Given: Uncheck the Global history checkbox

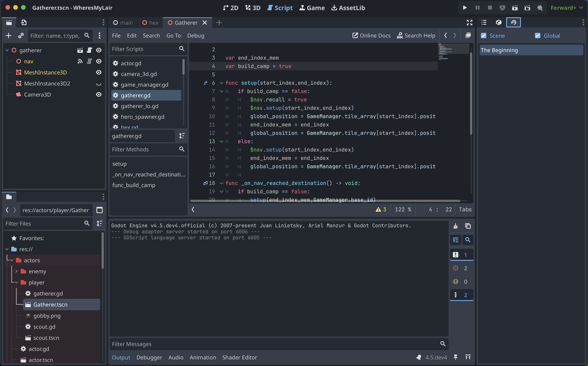Looking at the screenshot, I should (538, 36).
